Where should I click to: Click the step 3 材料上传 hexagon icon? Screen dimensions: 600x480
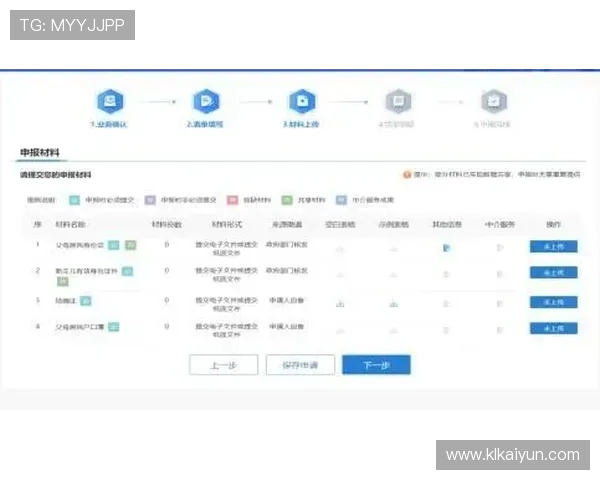pyautogui.click(x=302, y=101)
